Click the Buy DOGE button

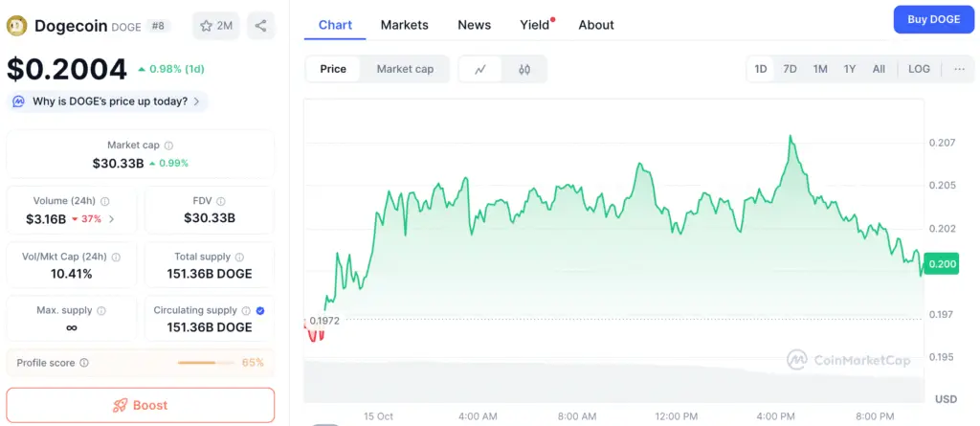point(933,19)
